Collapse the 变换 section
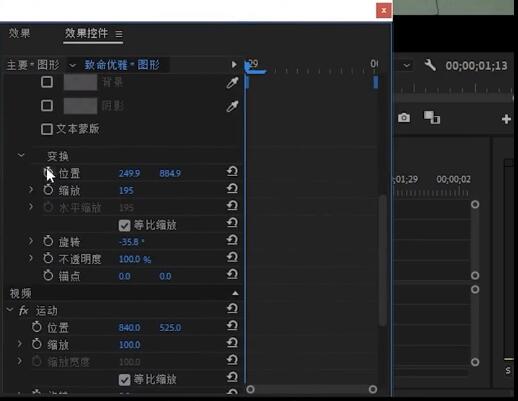518x401 pixels. tap(21, 155)
